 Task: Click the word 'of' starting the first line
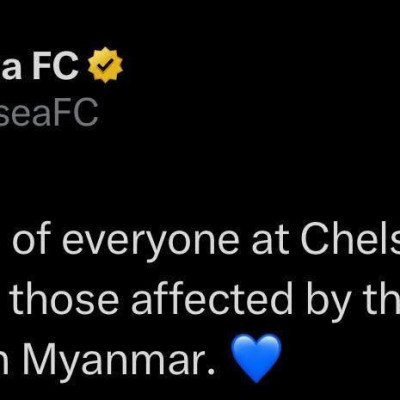33,236
